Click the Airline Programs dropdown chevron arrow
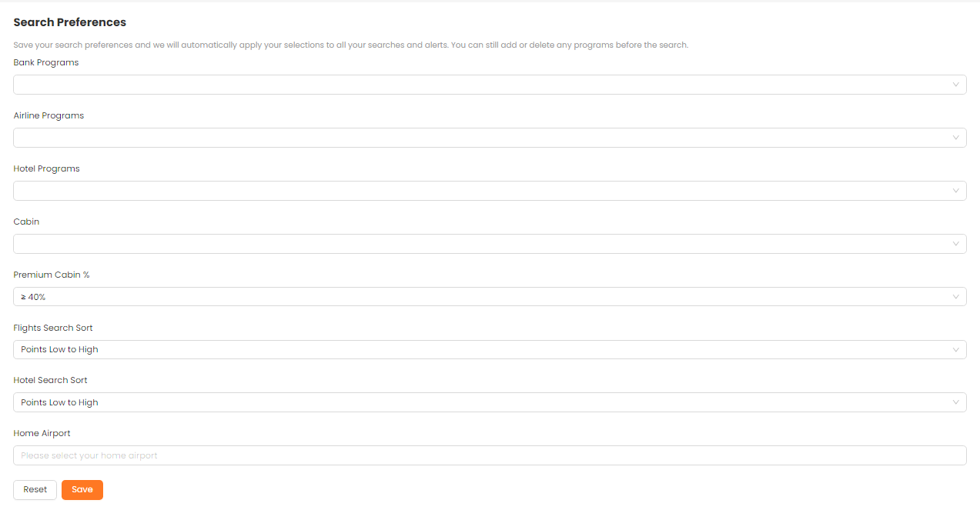Image resolution: width=980 pixels, height=520 pixels. click(955, 138)
